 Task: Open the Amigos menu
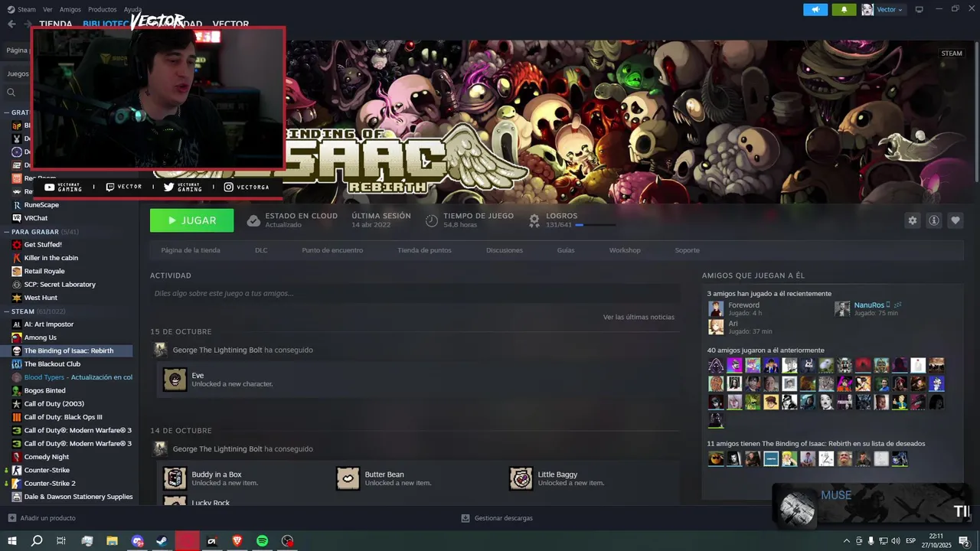[70, 9]
